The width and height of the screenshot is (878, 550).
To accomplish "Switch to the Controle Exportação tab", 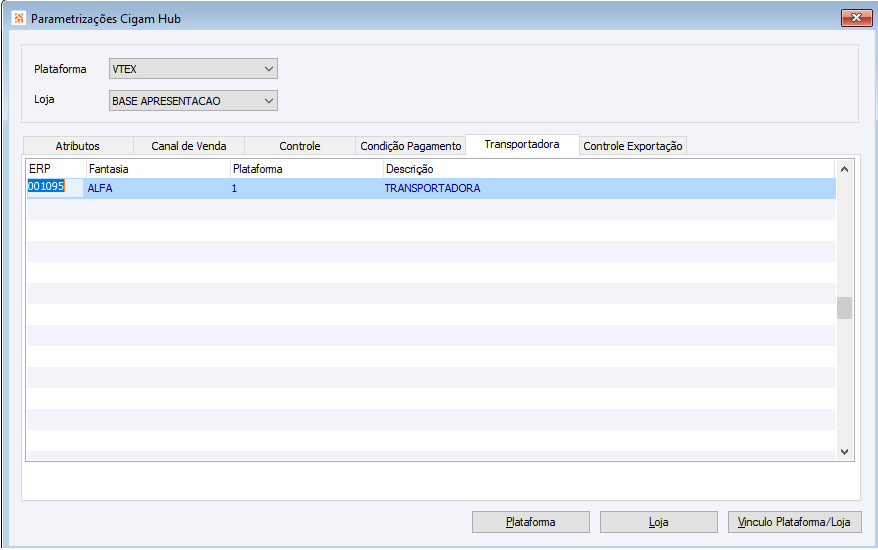I will pos(633,146).
